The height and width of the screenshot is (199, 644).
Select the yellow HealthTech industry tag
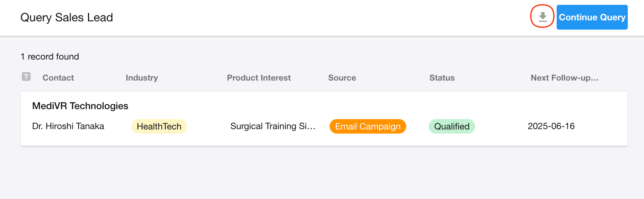(159, 126)
